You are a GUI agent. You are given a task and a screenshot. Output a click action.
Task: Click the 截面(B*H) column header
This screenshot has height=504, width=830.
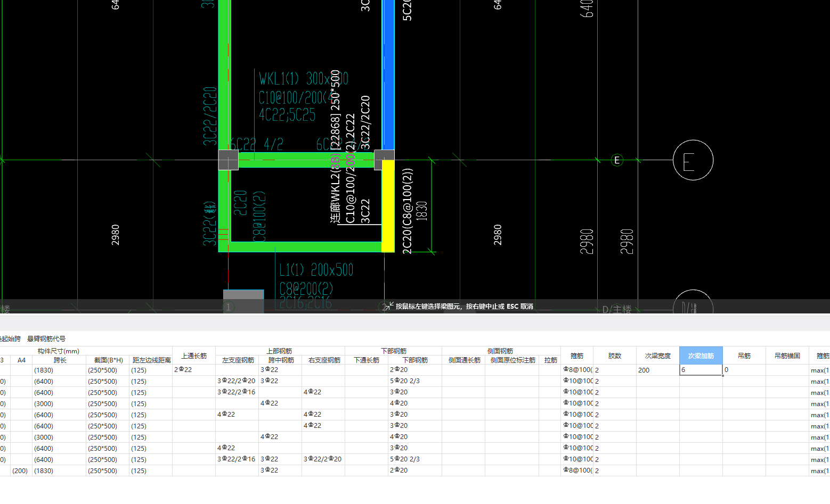(x=108, y=360)
